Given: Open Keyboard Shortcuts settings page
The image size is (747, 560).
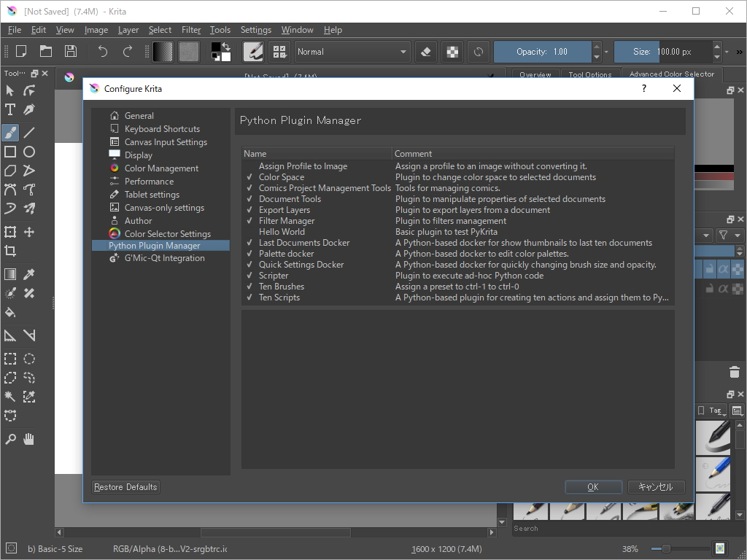Looking at the screenshot, I should pos(160,129).
